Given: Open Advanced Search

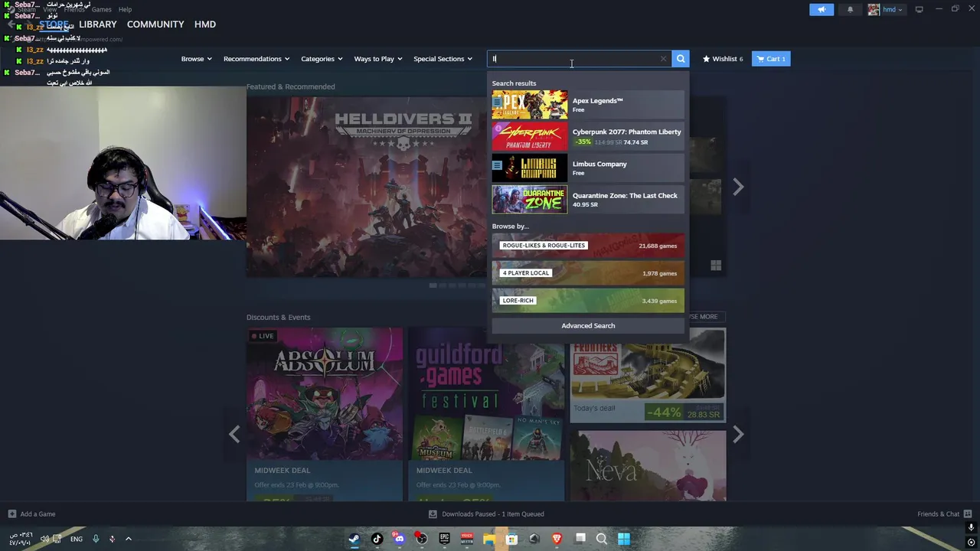Looking at the screenshot, I should [x=588, y=326].
